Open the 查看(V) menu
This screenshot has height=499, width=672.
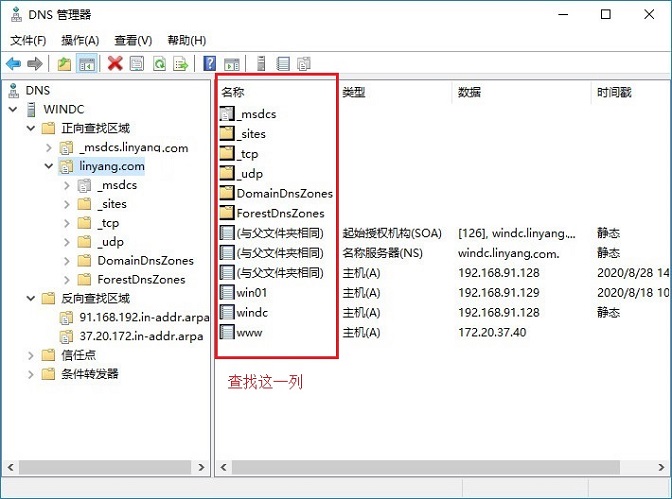[x=133, y=40]
